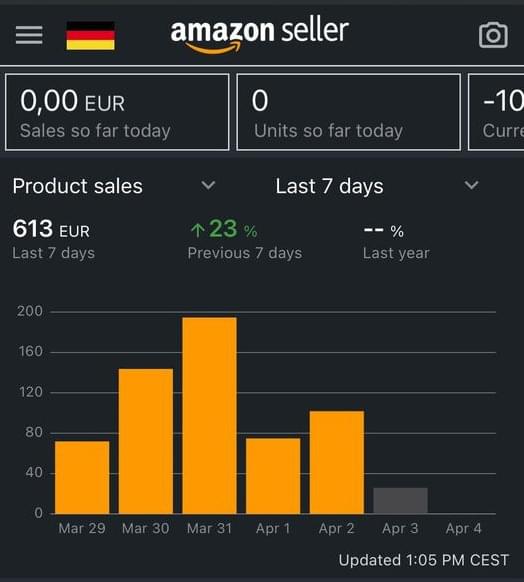Image resolution: width=524 pixels, height=582 pixels.
Task: Select the tallest Mar 31 bar
Action: 209,415
